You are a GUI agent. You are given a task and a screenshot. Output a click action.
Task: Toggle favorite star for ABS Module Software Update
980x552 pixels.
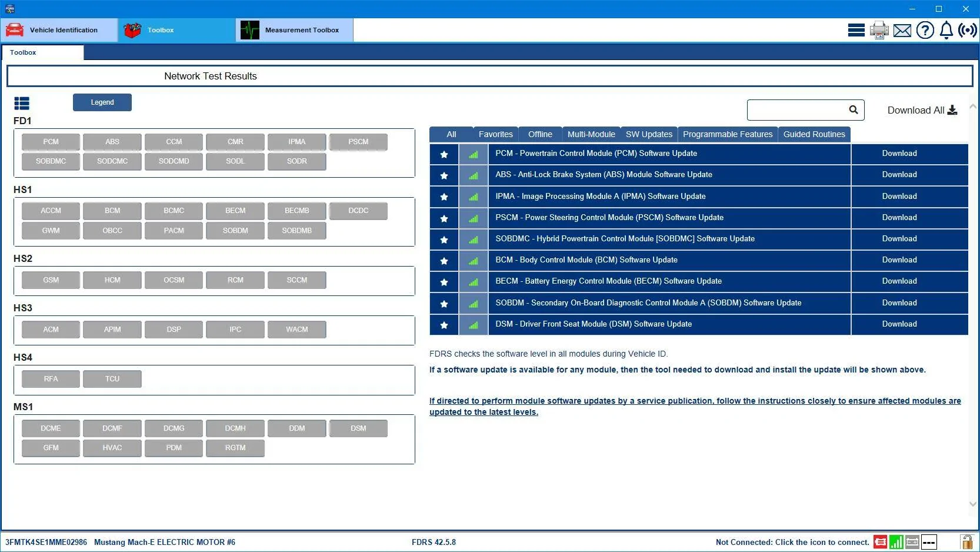point(444,175)
